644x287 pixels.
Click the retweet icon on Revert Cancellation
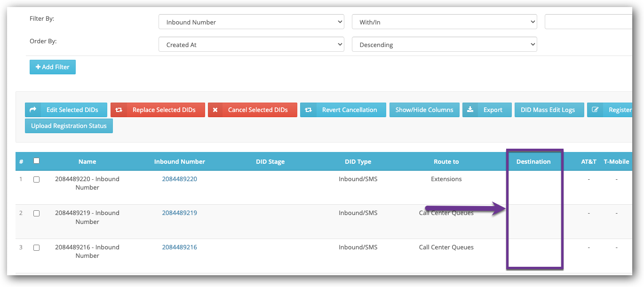308,110
